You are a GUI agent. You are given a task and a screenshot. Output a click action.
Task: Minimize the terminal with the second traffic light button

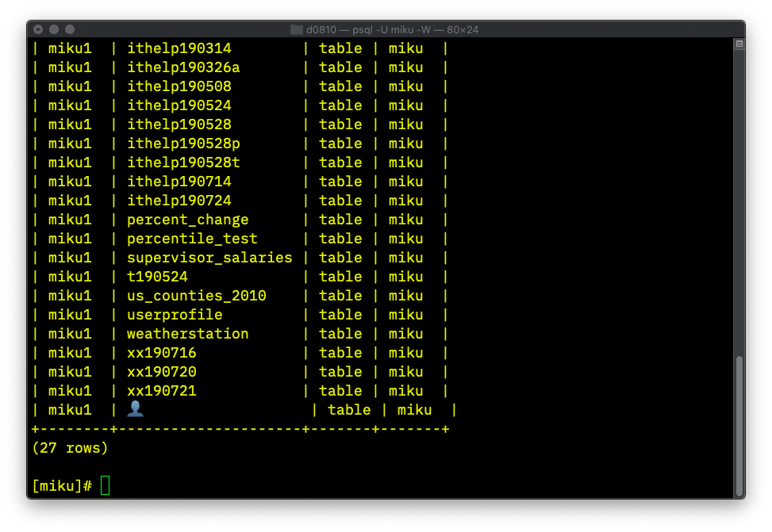tap(54, 29)
